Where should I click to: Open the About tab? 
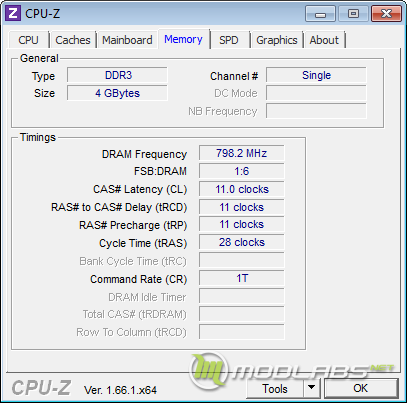(324, 40)
